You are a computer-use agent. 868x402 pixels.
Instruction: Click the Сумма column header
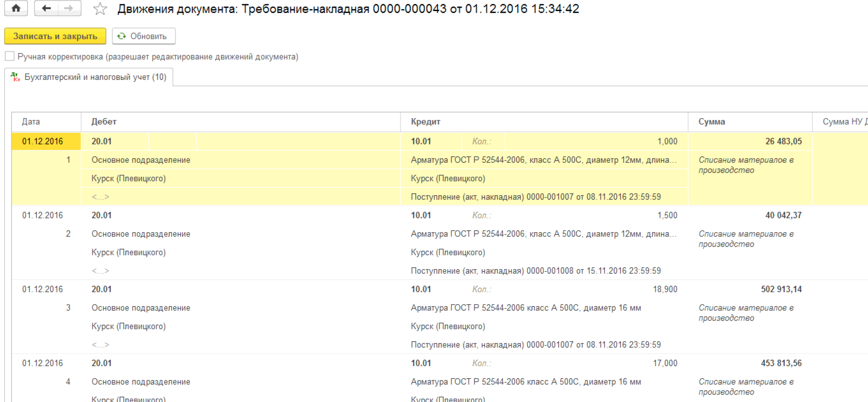point(712,122)
